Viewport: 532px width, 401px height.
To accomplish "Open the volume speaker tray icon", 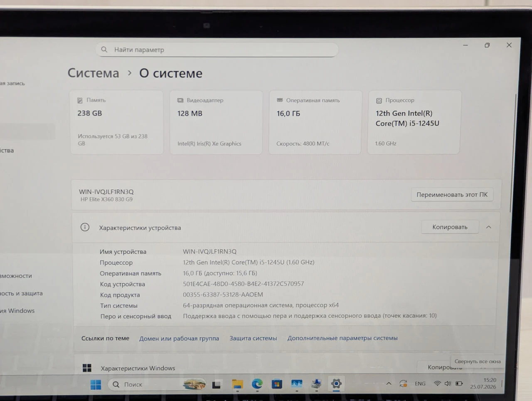I will pyautogui.click(x=448, y=384).
